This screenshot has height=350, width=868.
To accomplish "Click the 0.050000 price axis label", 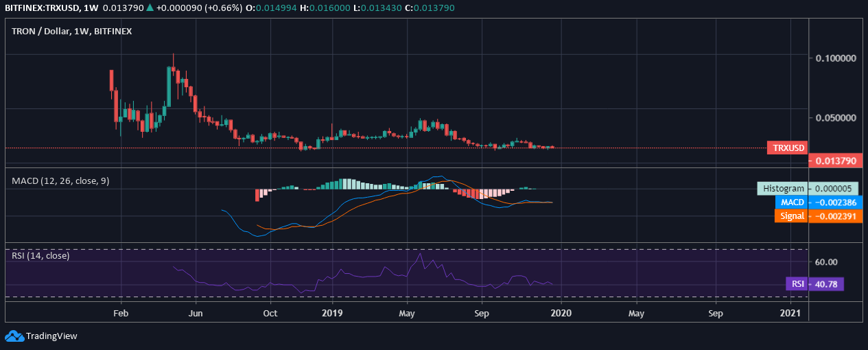I will tap(836, 118).
